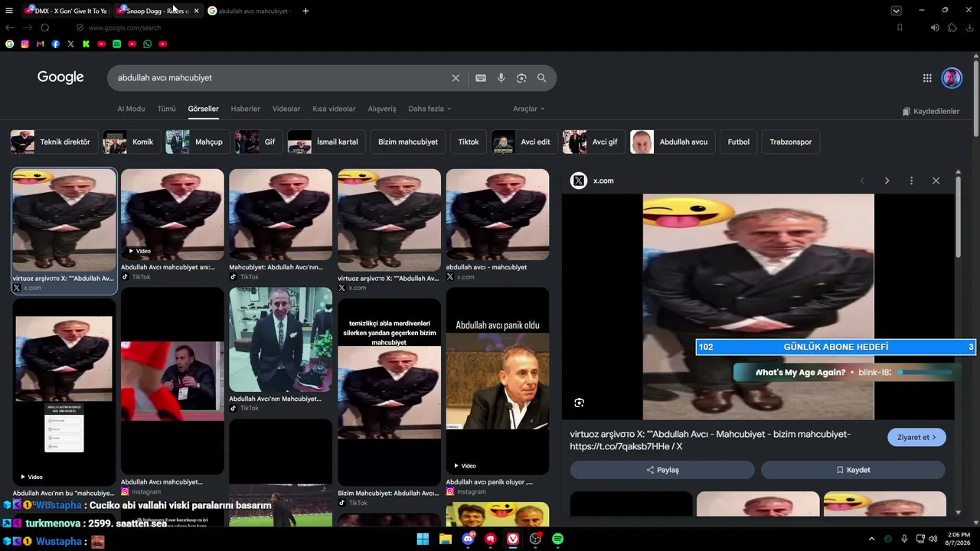The width and height of the screenshot is (980, 551).
Task: Open the Google bookmark in the bookmarks bar
Action: click(x=9, y=44)
